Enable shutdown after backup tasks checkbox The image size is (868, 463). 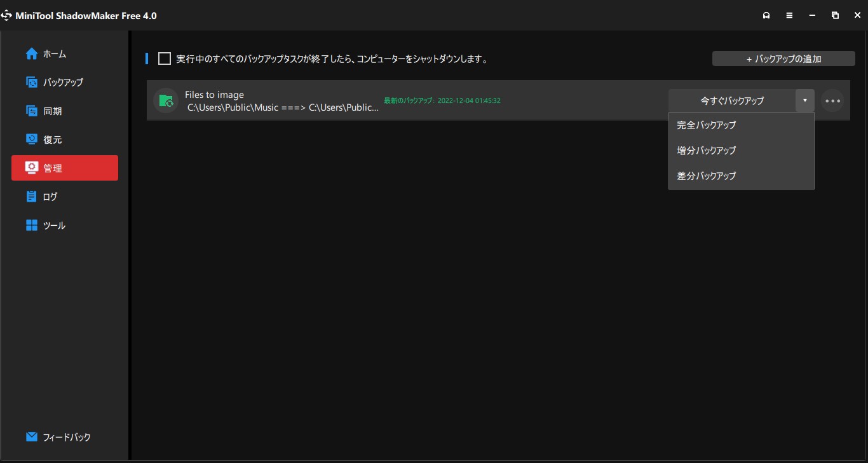(165, 59)
